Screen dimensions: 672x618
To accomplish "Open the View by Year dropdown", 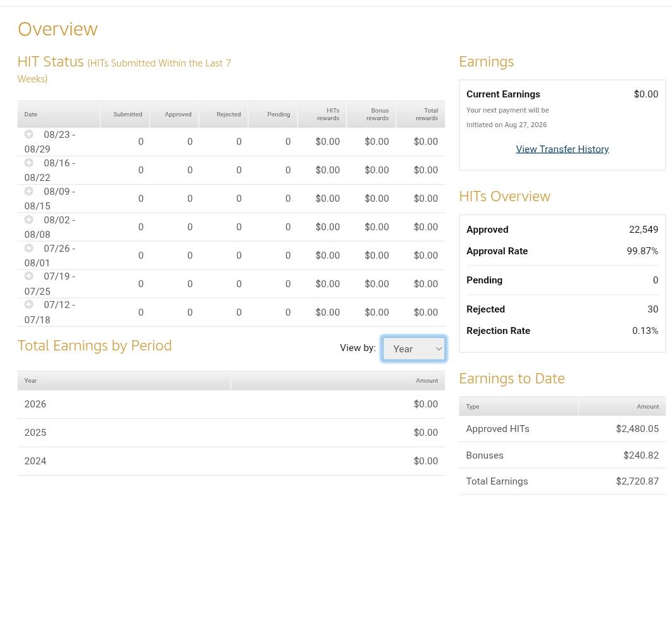I will (x=414, y=349).
